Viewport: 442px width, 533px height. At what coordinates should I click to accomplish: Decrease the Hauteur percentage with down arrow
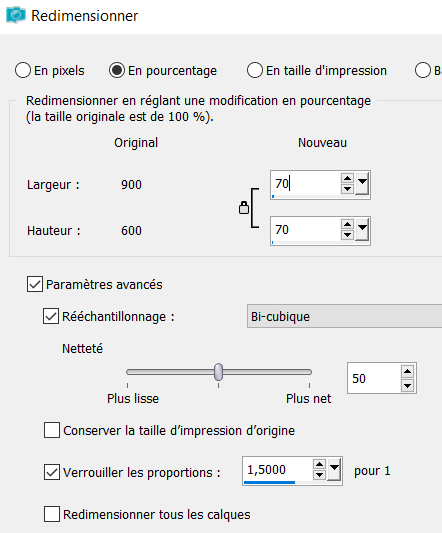click(x=347, y=235)
